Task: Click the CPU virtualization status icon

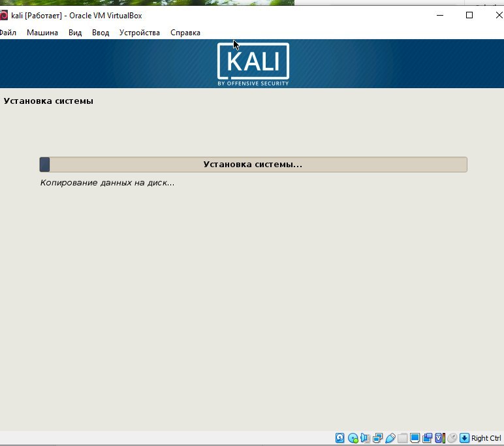Action: coord(440,438)
